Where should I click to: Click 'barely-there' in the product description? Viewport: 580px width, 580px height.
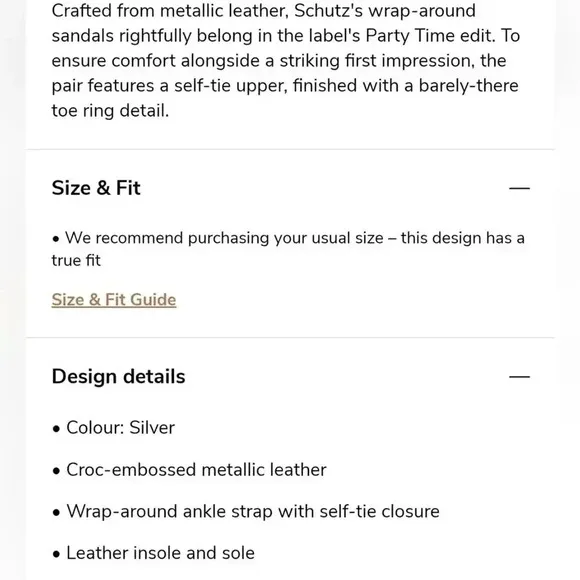pyautogui.click(x=468, y=86)
